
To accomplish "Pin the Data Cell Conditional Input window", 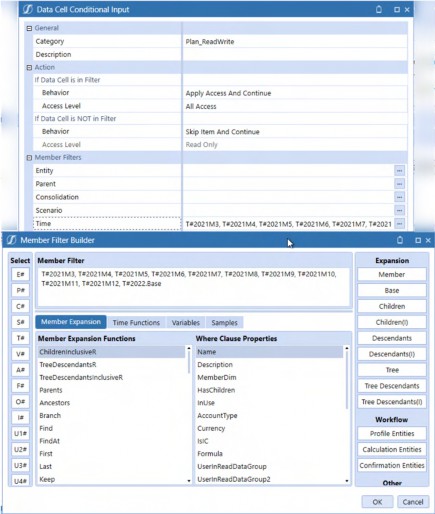I will (379, 9).
